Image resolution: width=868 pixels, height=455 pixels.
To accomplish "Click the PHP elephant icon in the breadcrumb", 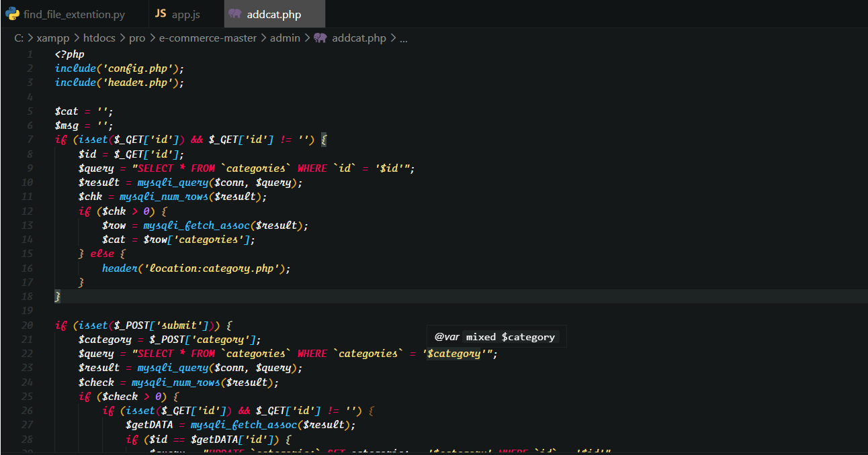I will pyautogui.click(x=320, y=38).
